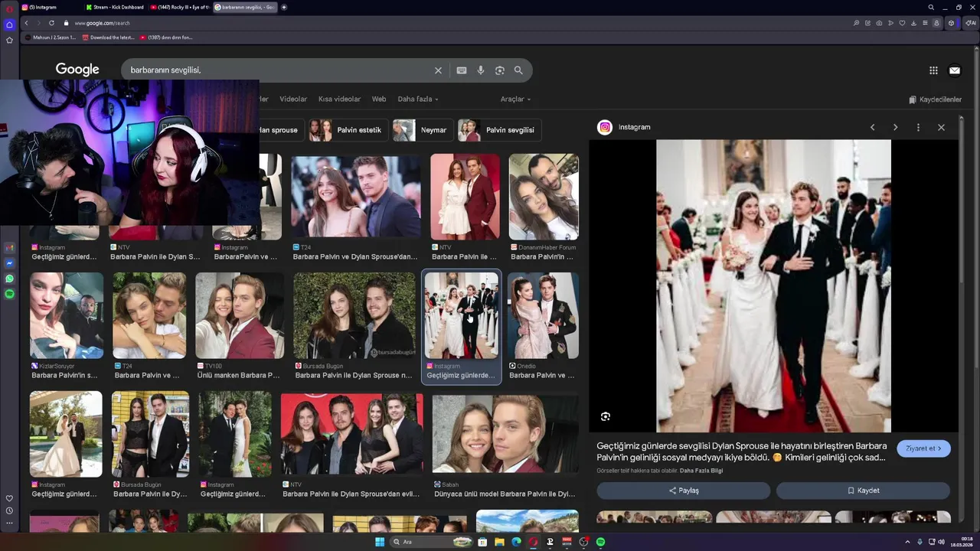
Task: Switch to Stream - Kick Dashboard tab
Action: (x=115, y=7)
